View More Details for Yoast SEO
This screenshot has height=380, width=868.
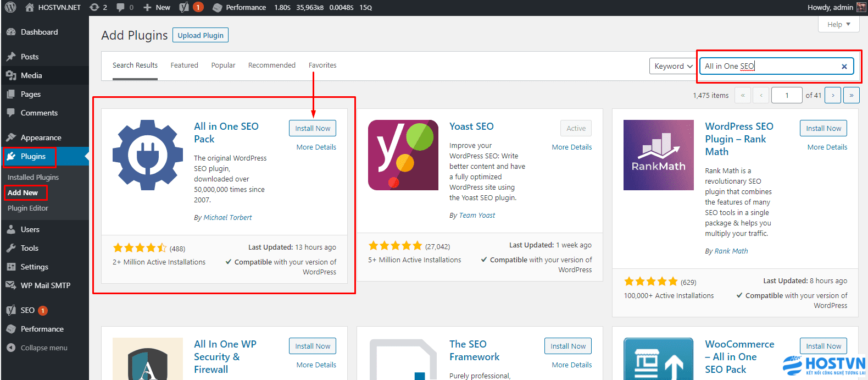tap(572, 147)
